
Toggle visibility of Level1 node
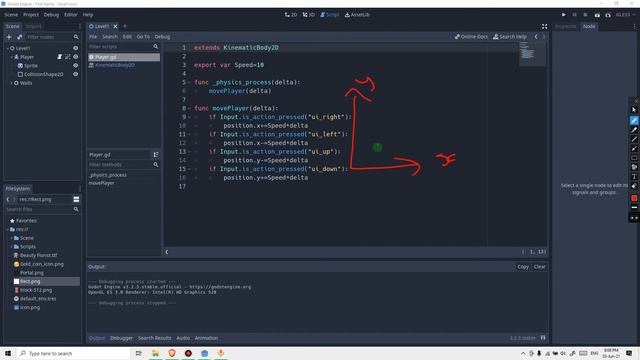coord(76,48)
